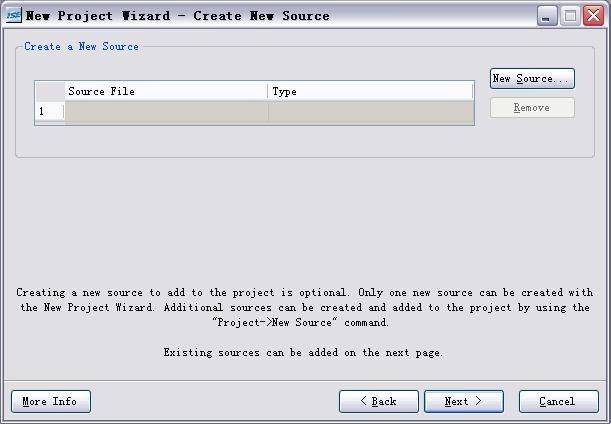611x424 pixels.
Task: Select the empty Type cell in row 1
Action: [371, 112]
